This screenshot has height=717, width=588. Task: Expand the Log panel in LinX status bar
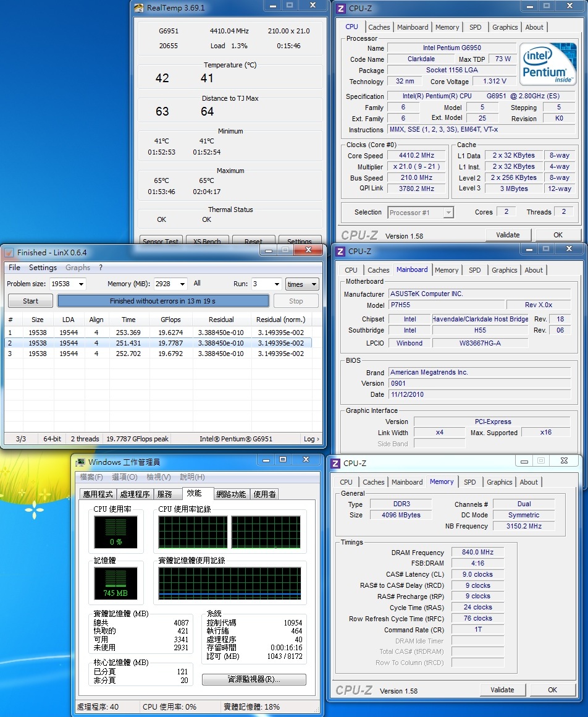[311, 439]
